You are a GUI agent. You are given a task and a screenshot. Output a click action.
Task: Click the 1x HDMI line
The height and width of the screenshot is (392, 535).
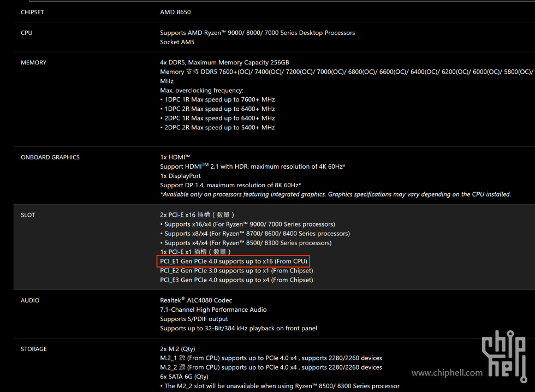click(x=175, y=157)
